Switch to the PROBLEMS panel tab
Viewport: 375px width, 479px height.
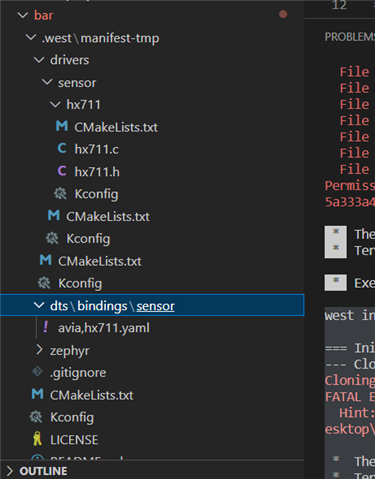350,37
